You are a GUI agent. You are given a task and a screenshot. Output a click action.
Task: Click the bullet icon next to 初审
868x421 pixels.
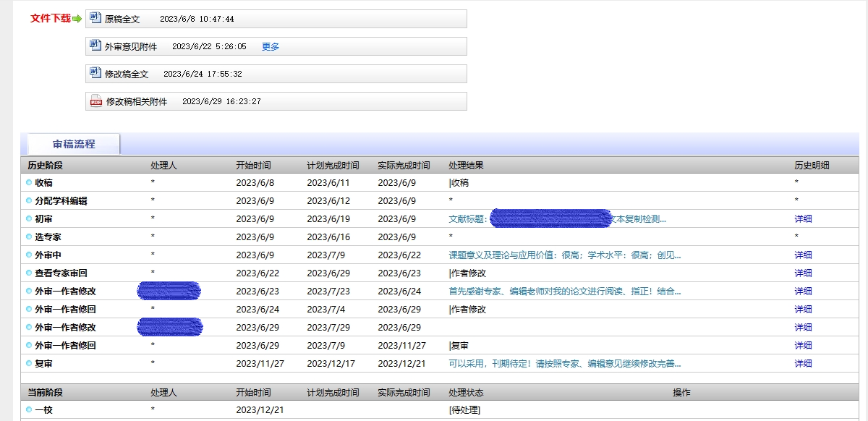click(x=29, y=218)
